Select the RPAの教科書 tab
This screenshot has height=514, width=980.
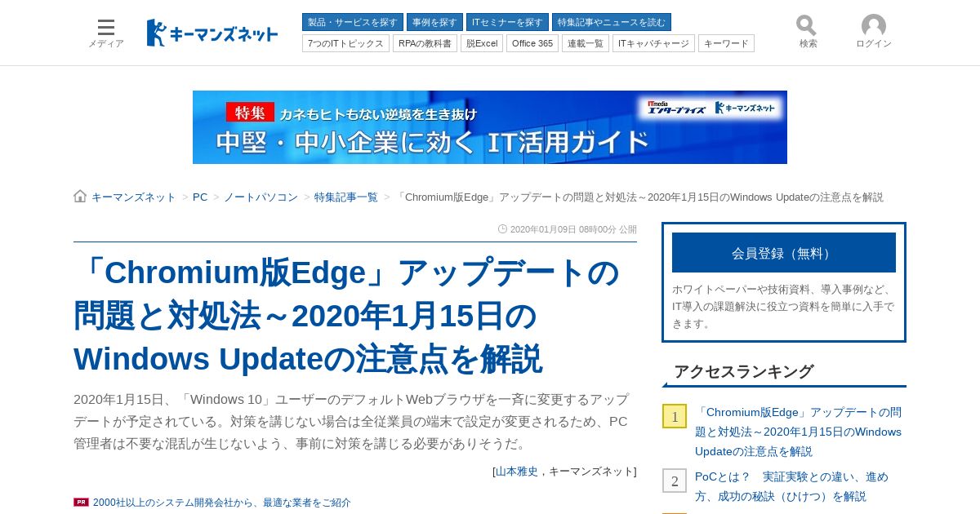(425, 43)
